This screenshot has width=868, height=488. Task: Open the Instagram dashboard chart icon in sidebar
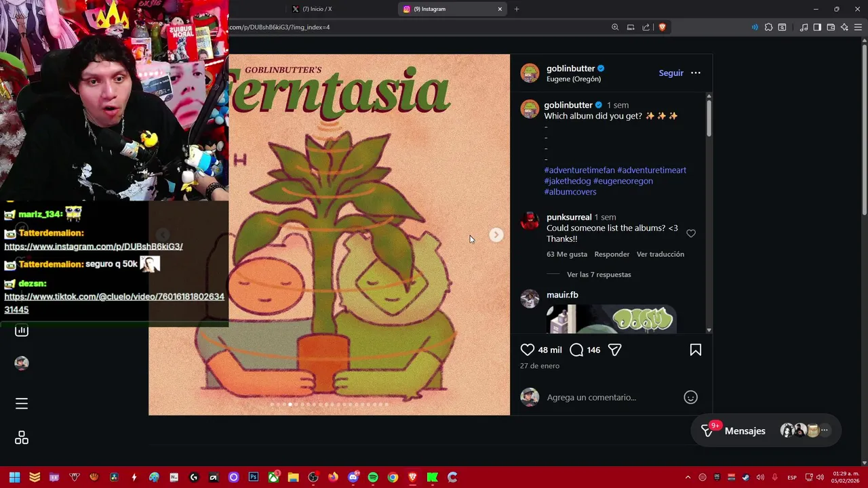click(x=22, y=330)
